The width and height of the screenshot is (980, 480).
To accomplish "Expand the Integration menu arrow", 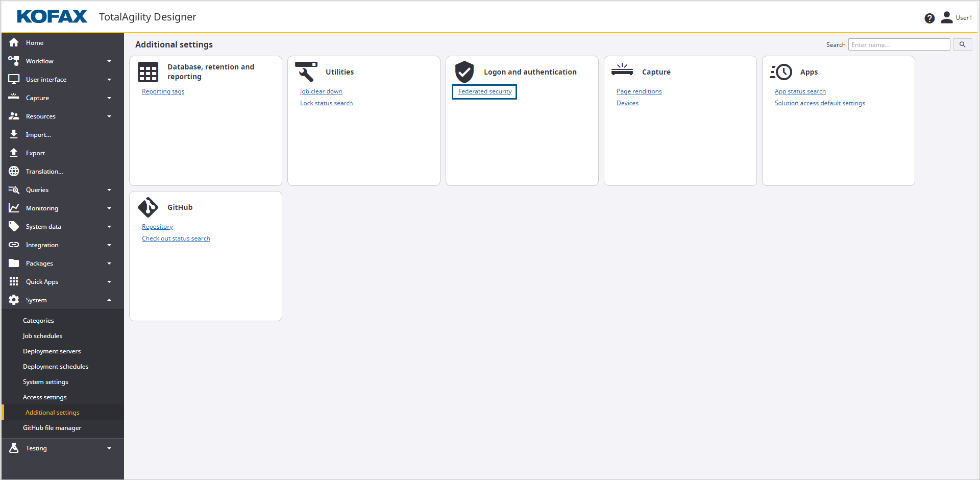I will coord(109,245).
